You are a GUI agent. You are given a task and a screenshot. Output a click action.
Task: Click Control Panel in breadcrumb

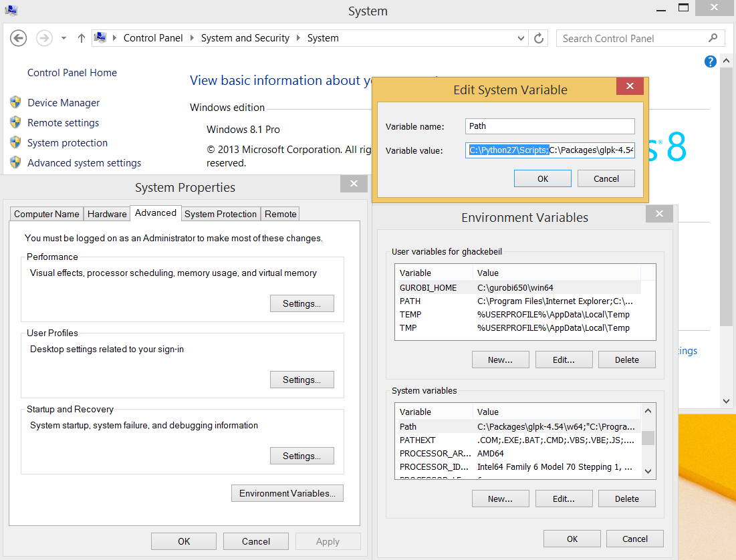coord(153,38)
